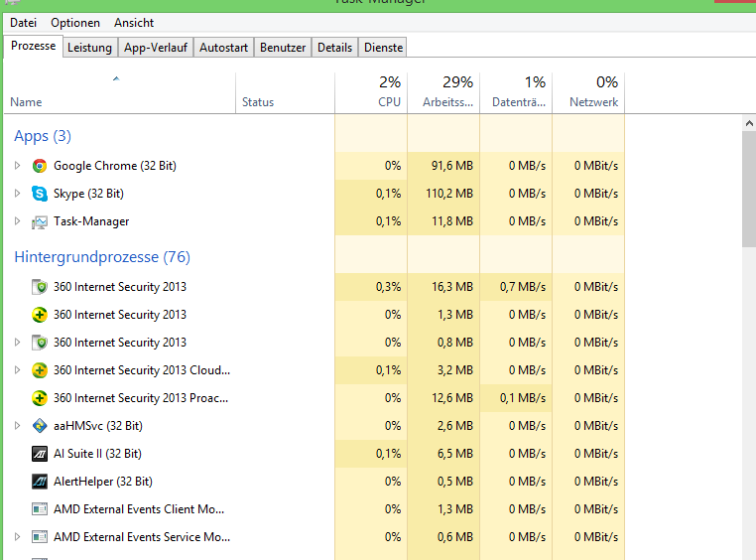
Task: Click the 0,1 MB/s disk value
Action: (523, 398)
